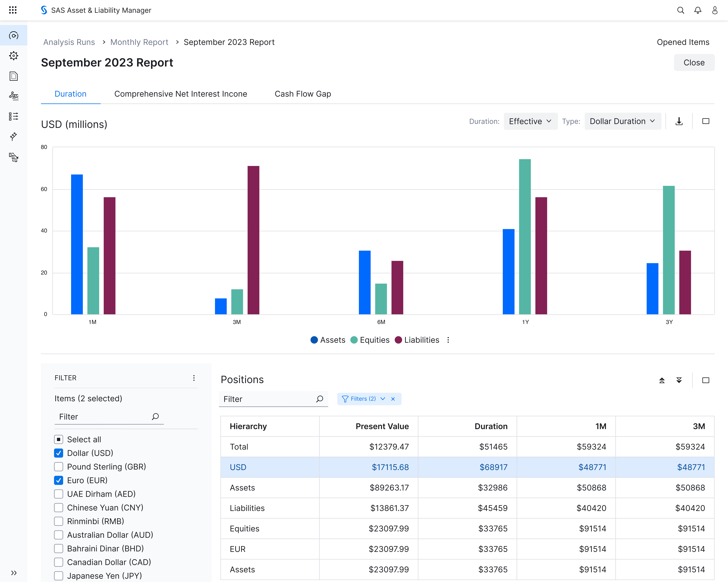Screen dimensions: 728x582
Task: Collapse all rows in Positions table
Action: [662, 380]
